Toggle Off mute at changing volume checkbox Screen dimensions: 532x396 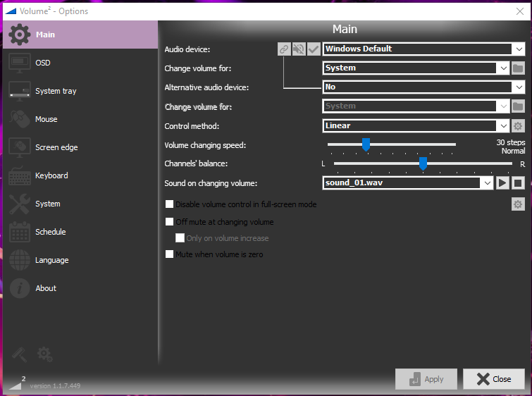[169, 221]
